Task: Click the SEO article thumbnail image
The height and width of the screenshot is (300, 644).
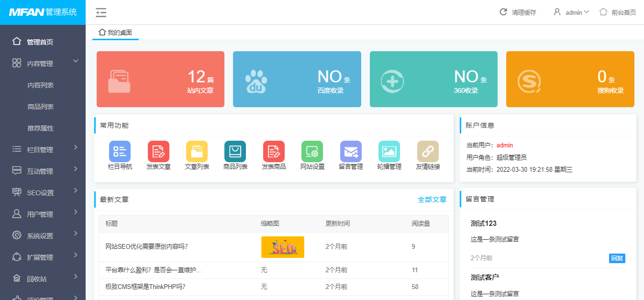Action: [282, 247]
